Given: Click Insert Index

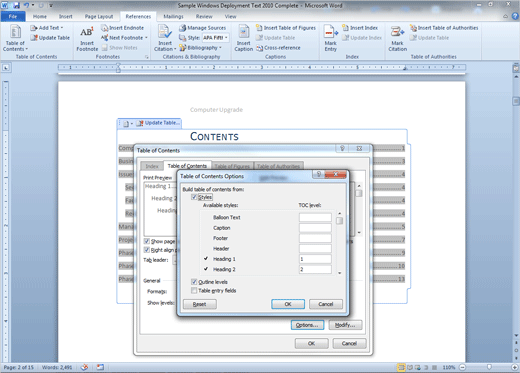Looking at the screenshot, I should tap(360, 28).
